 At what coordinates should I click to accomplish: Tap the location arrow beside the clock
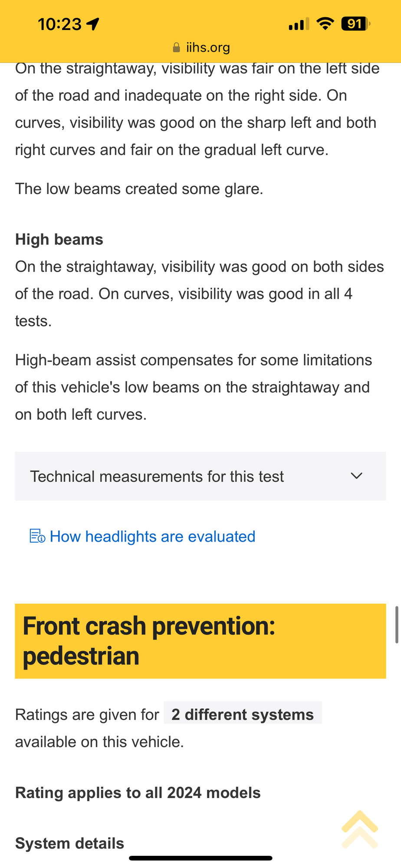[93, 24]
